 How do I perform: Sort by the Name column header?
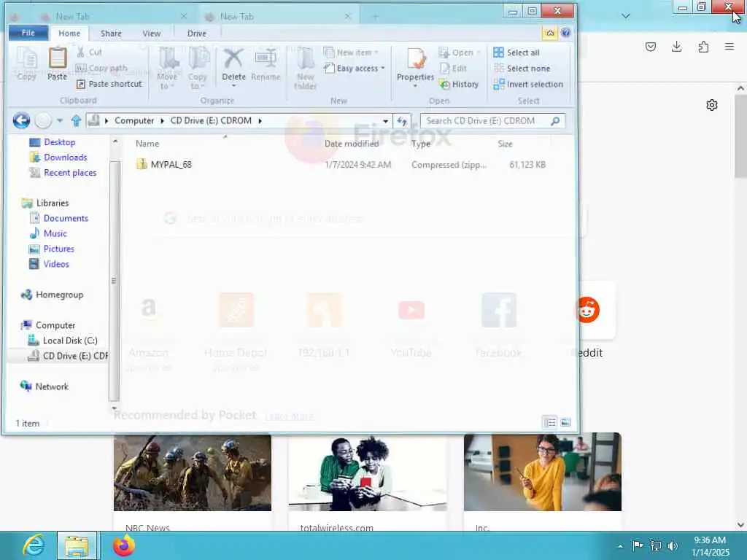(147, 144)
